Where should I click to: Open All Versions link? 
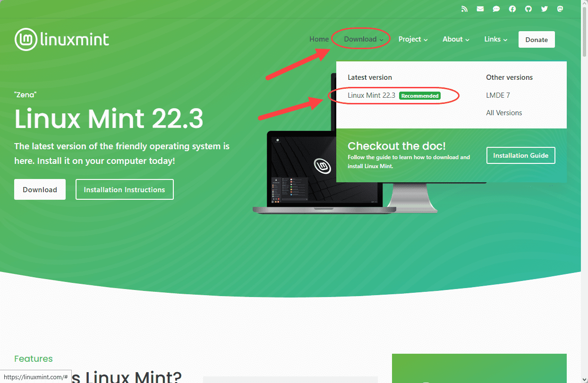pos(504,113)
